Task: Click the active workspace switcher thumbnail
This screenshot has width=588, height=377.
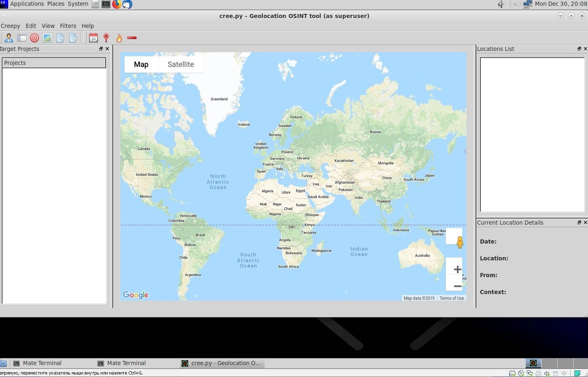Action: 533,363
